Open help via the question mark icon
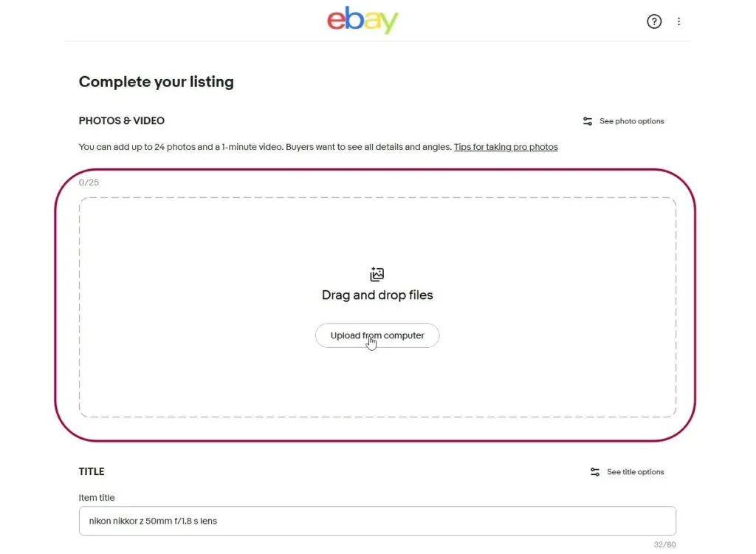Screen dimensions: 756x554 point(654,21)
